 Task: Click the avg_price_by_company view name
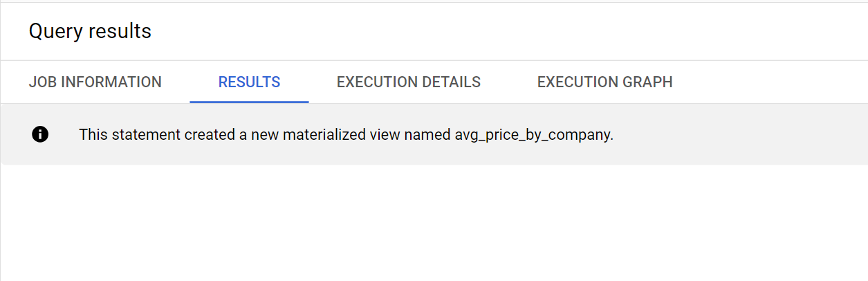533,135
